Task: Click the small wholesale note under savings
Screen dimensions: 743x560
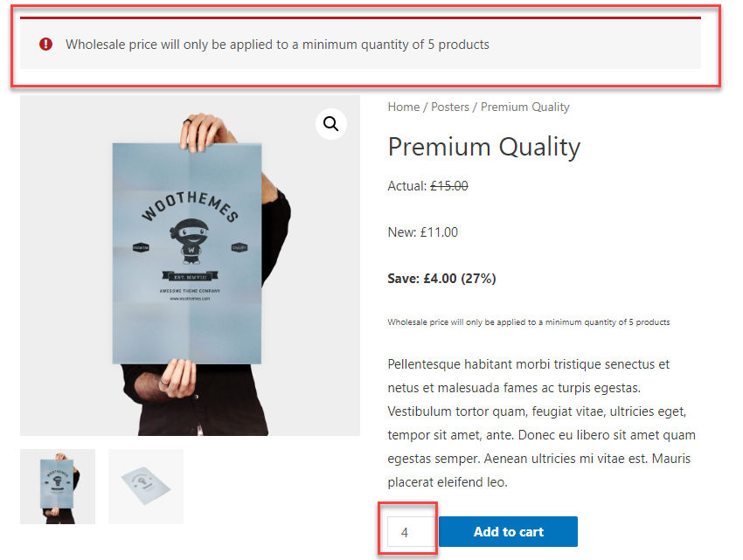Action: (528, 322)
